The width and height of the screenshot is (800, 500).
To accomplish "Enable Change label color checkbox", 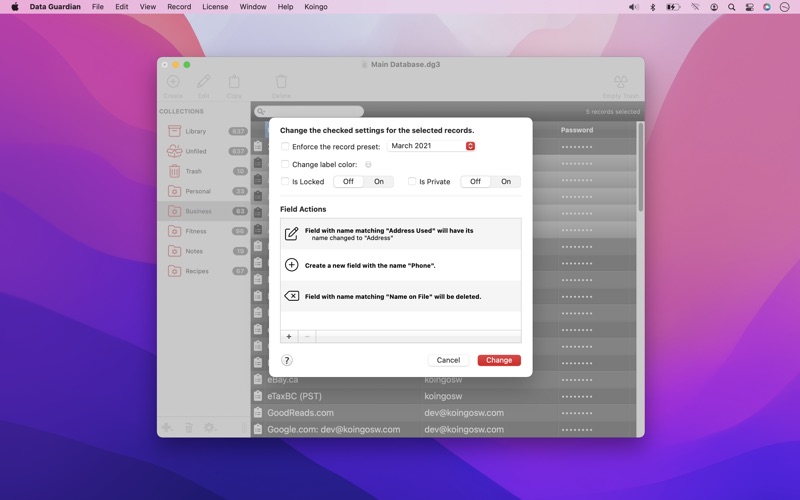I will pyautogui.click(x=285, y=164).
